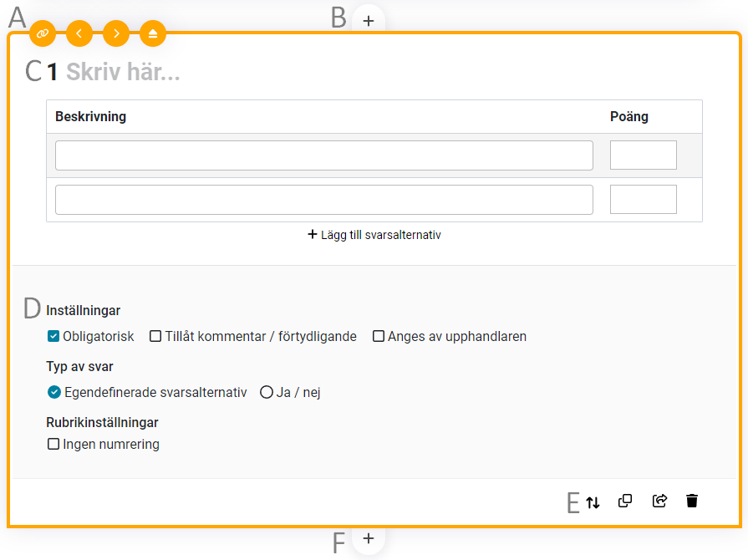Click the Skriv här... title field
The image size is (748, 560).
[123, 73]
